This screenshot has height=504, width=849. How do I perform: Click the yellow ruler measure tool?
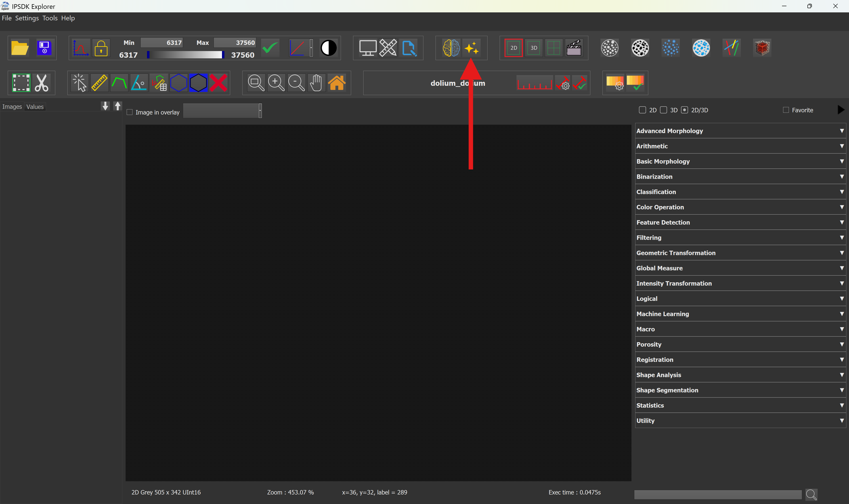(99, 83)
